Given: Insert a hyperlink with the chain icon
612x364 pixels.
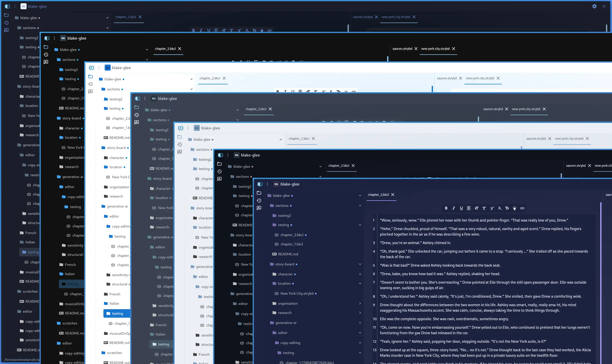Looking at the screenshot, I should 522,208.
